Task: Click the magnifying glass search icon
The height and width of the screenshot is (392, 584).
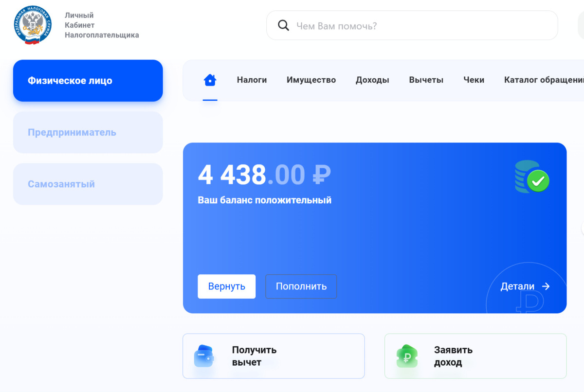Action: point(283,25)
